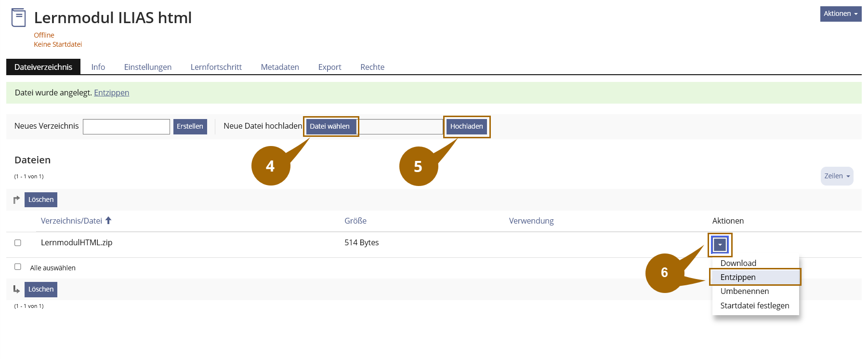Image resolution: width=868 pixels, height=359 pixels.
Task: Focus the Neues Verzeichnis text field
Action: [x=126, y=126]
